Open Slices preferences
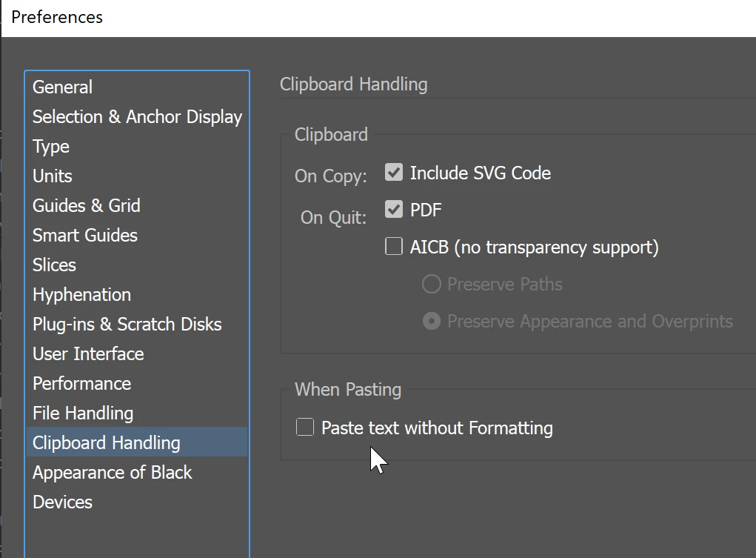 tap(55, 265)
